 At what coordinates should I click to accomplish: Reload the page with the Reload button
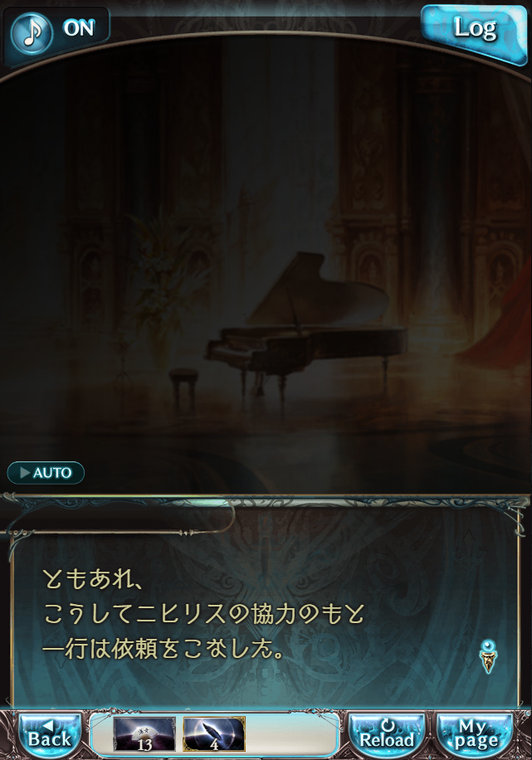click(x=387, y=734)
